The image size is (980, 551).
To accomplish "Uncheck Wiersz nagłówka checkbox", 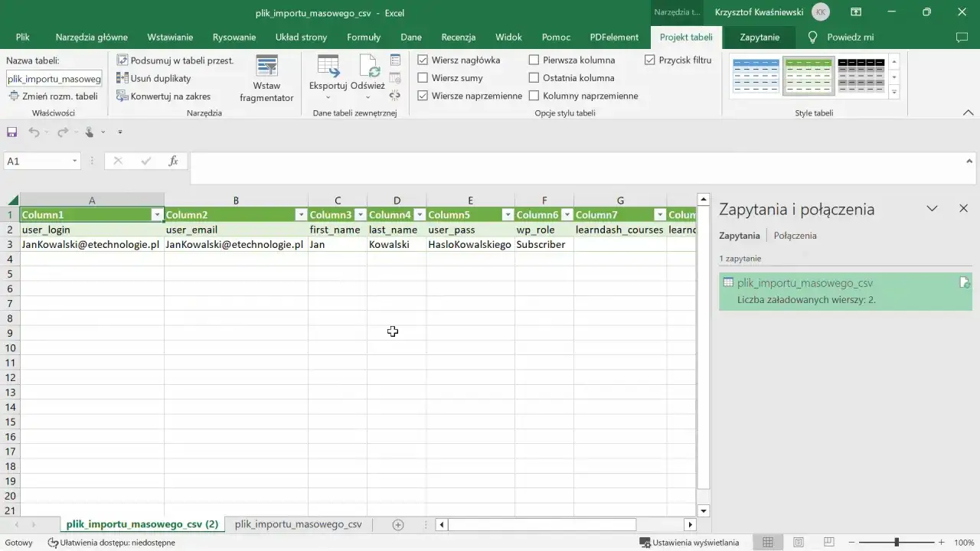I will click(x=423, y=60).
